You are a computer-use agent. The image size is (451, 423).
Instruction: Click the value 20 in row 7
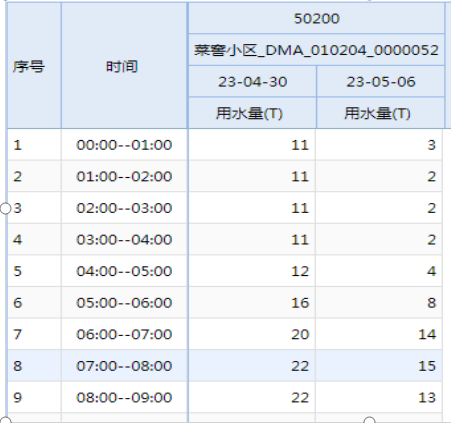pyautogui.click(x=300, y=334)
